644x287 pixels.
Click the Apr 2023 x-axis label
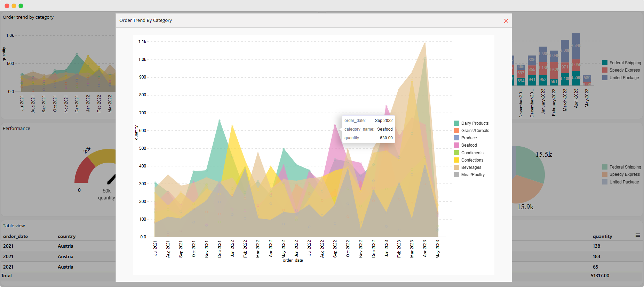coord(425,249)
